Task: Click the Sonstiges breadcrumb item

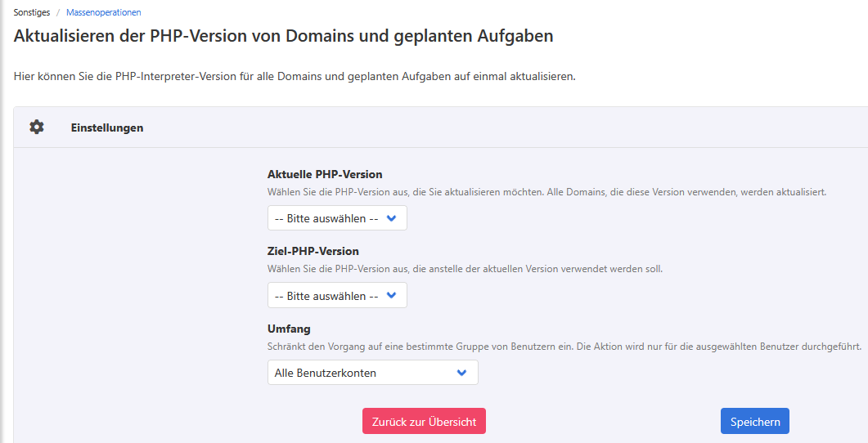Action: click(32, 12)
